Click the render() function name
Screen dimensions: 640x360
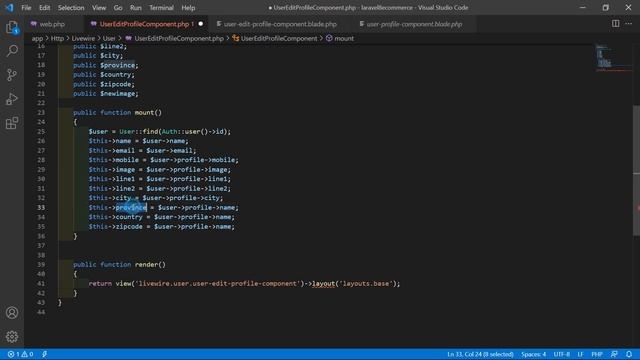point(150,264)
